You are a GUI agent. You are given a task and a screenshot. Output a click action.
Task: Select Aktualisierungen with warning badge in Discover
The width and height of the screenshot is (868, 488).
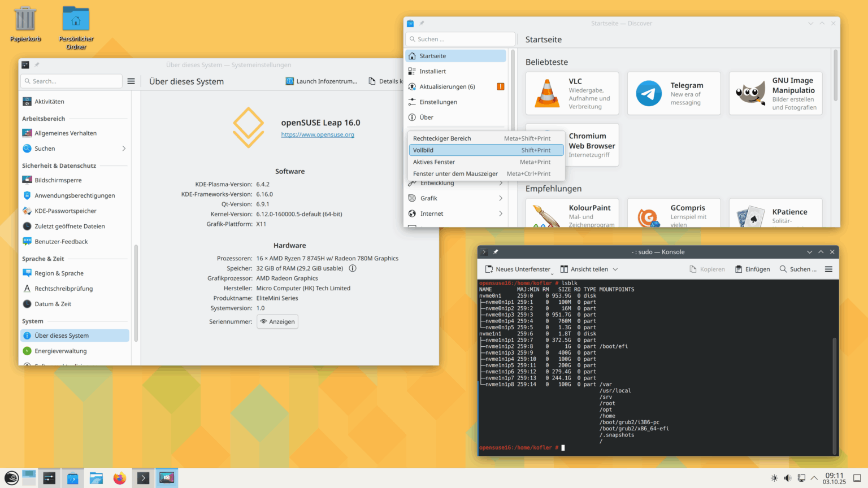click(447, 86)
